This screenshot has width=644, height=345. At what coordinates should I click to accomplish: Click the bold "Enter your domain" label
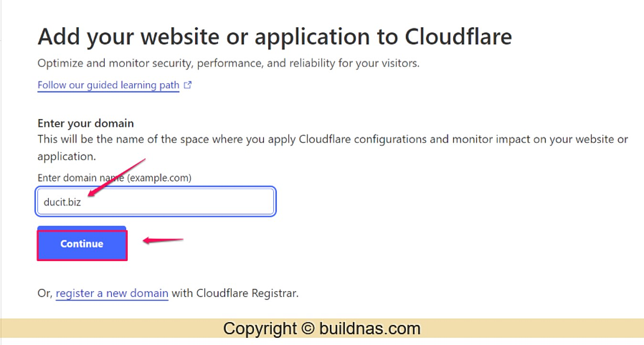point(86,123)
